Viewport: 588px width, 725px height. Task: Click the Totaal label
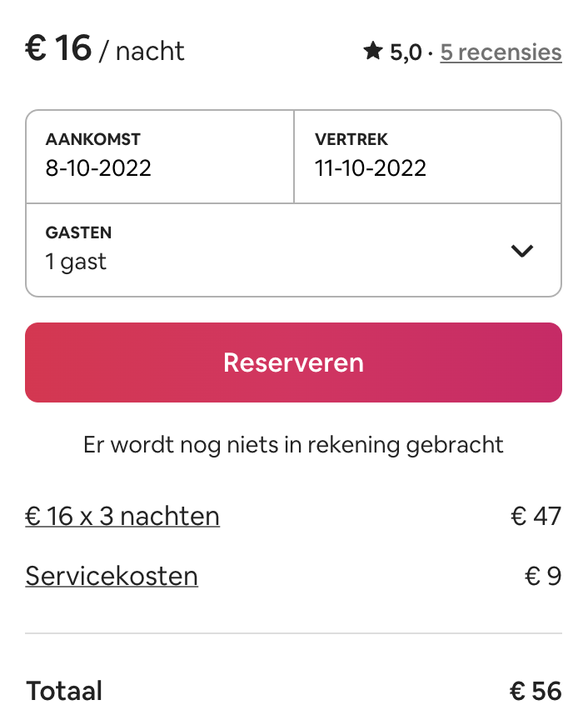[64, 691]
